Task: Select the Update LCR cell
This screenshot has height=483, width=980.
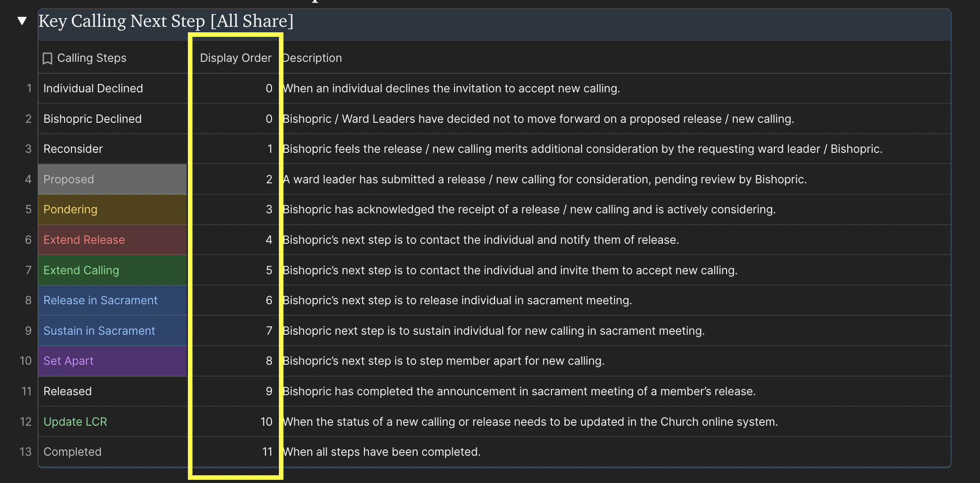Action: (113, 422)
